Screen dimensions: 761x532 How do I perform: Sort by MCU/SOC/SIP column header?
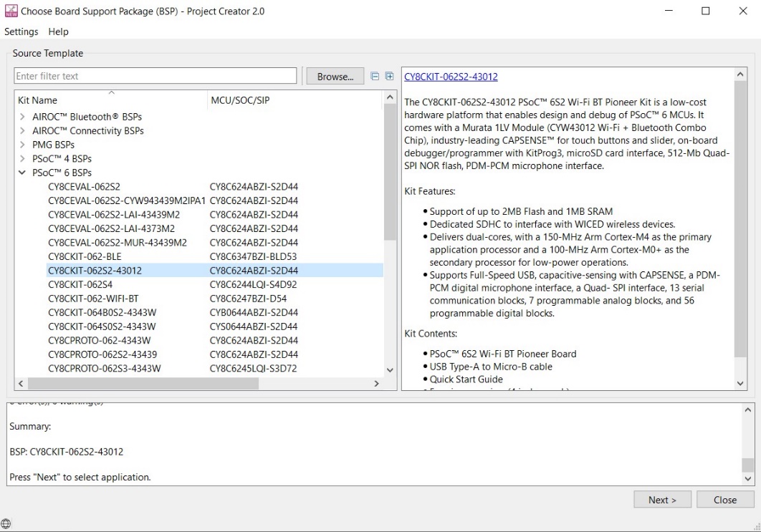pyautogui.click(x=295, y=100)
